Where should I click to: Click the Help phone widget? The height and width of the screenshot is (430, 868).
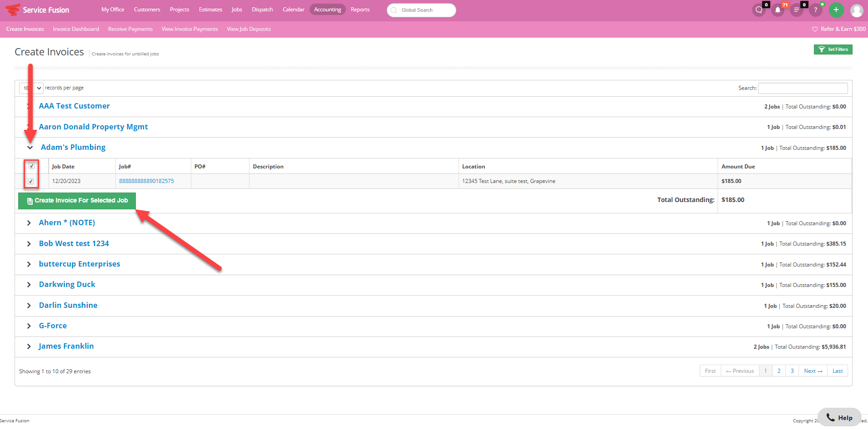839,417
